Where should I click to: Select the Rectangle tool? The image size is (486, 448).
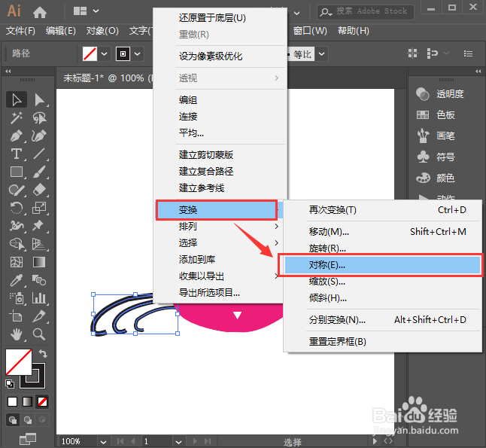point(17,172)
